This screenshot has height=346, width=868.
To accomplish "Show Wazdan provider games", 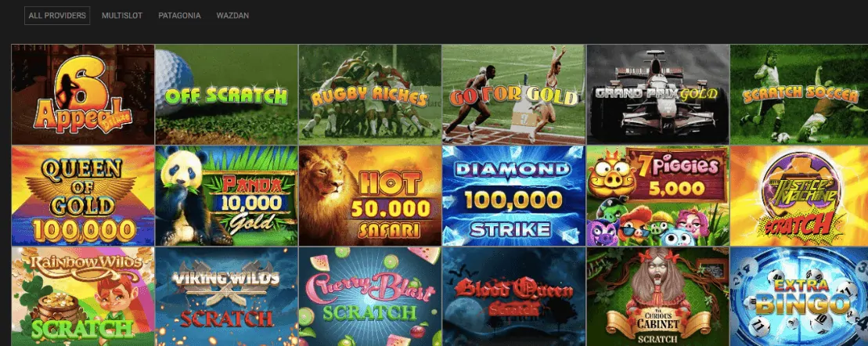I will (232, 16).
